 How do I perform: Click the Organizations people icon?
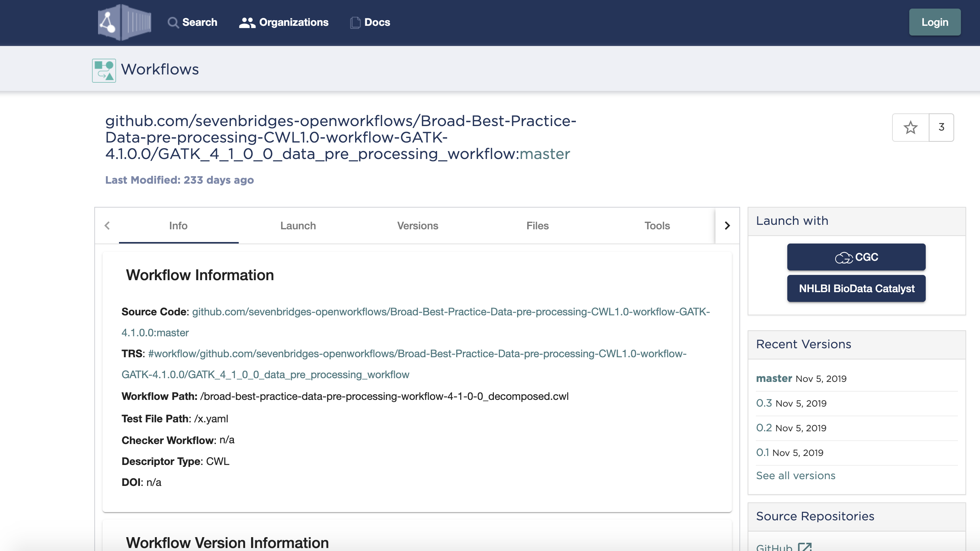click(x=247, y=22)
